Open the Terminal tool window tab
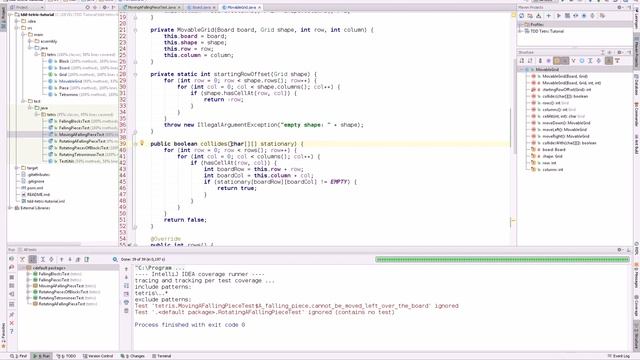640x360 pixels. 162,356
